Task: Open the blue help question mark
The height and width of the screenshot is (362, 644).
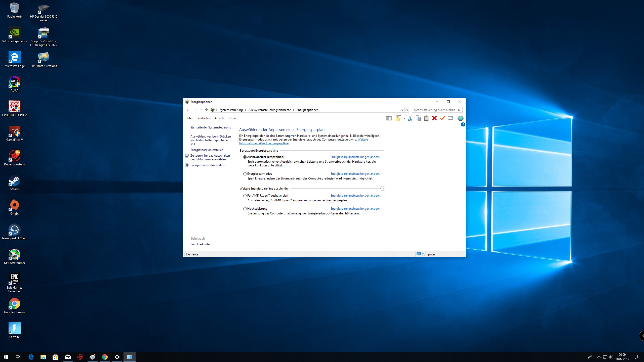Action: [463, 124]
